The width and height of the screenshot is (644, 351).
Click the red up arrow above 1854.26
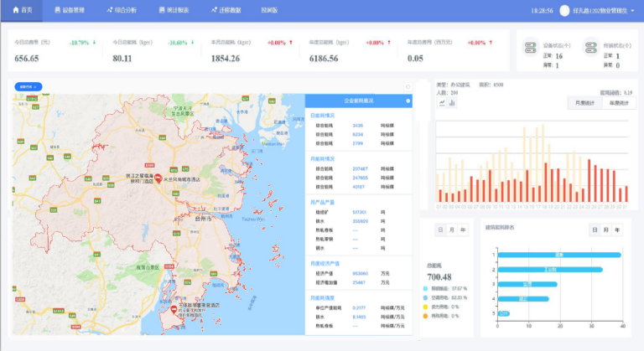click(x=291, y=42)
